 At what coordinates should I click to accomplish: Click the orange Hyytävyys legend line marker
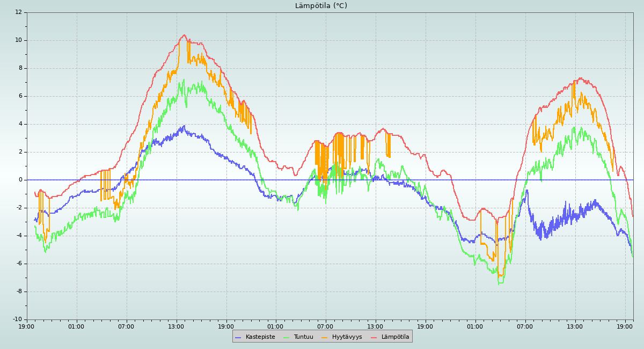pyautogui.click(x=325, y=337)
